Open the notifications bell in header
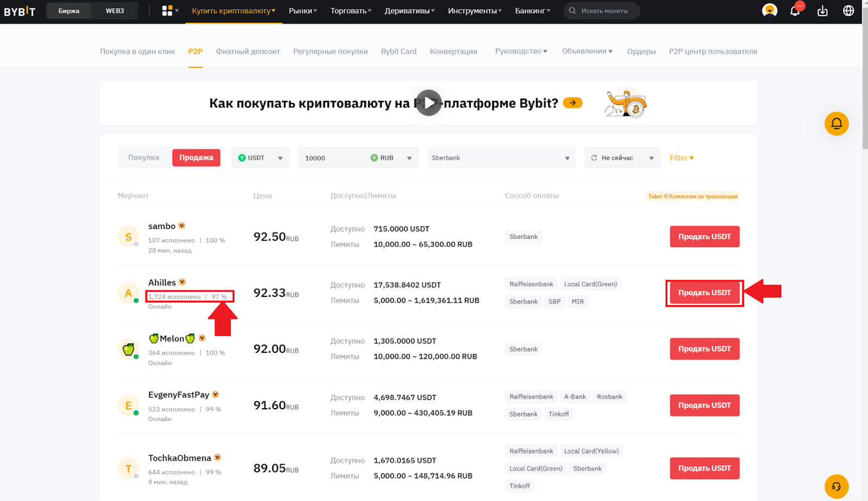Image resolution: width=868 pixels, height=501 pixels. click(x=795, y=11)
